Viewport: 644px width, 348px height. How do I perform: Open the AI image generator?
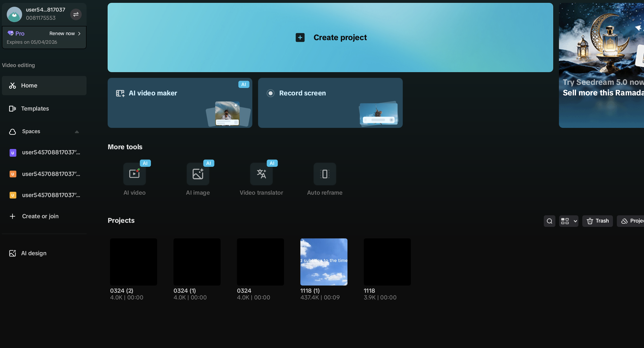[198, 174]
